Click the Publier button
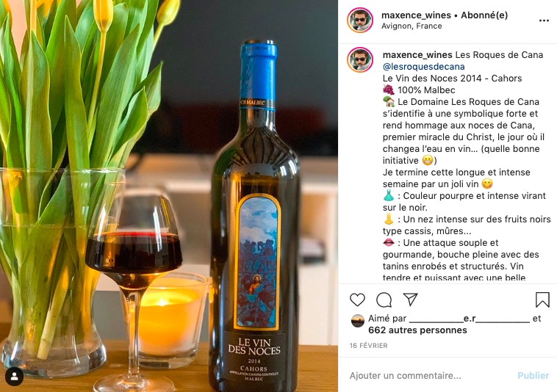Screen dimensions: 557x392 [x=533, y=375]
